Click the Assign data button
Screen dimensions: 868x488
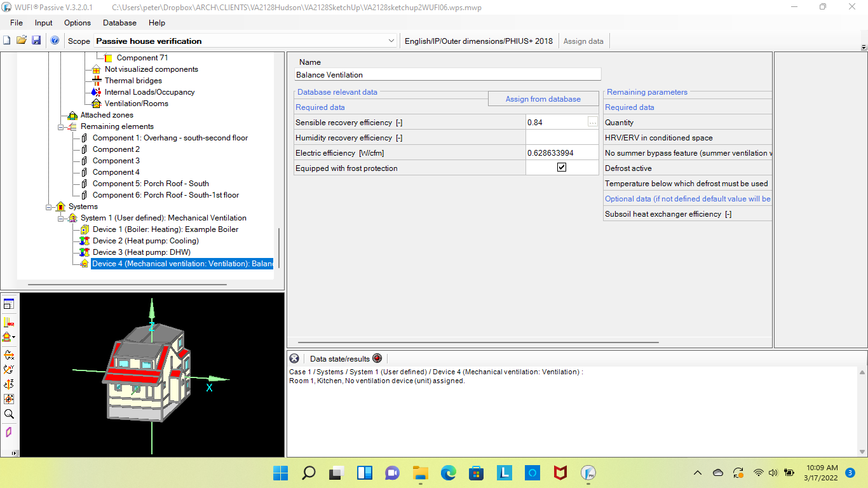point(583,41)
